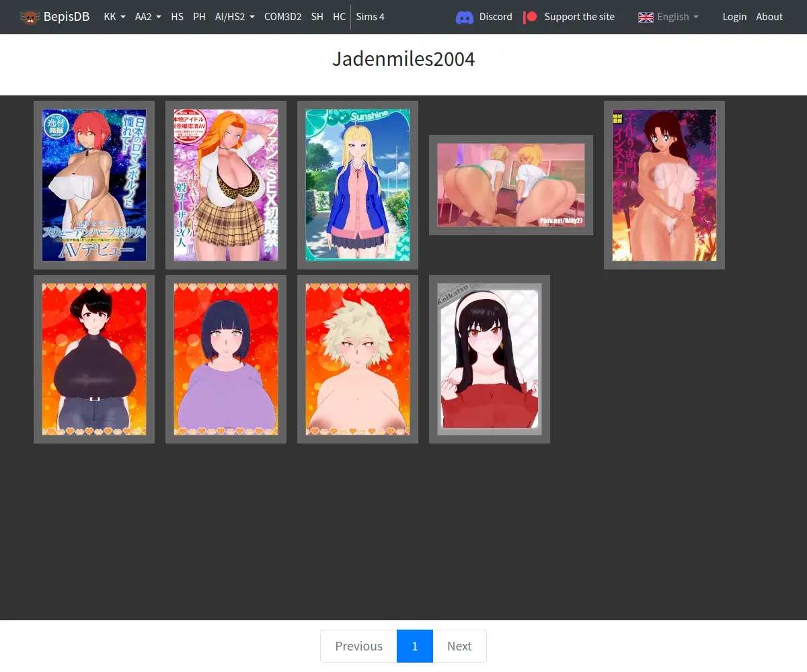The width and height of the screenshot is (807, 672).
Task: Open the PH section
Action: [x=199, y=17]
